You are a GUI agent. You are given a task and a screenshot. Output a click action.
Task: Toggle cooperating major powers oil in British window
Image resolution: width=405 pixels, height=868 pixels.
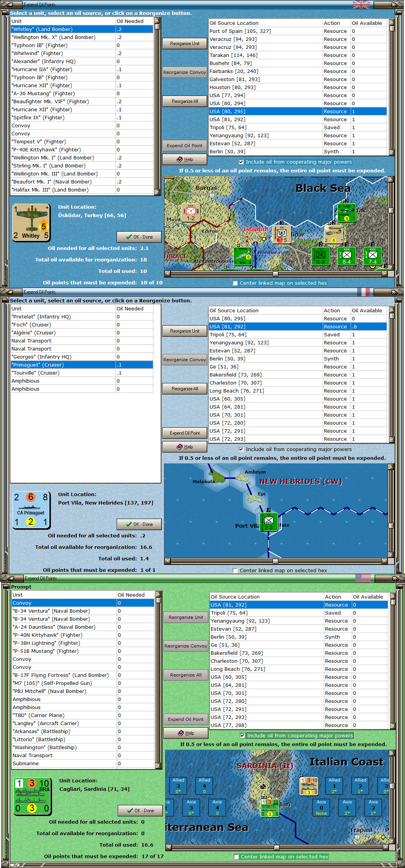[241, 162]
